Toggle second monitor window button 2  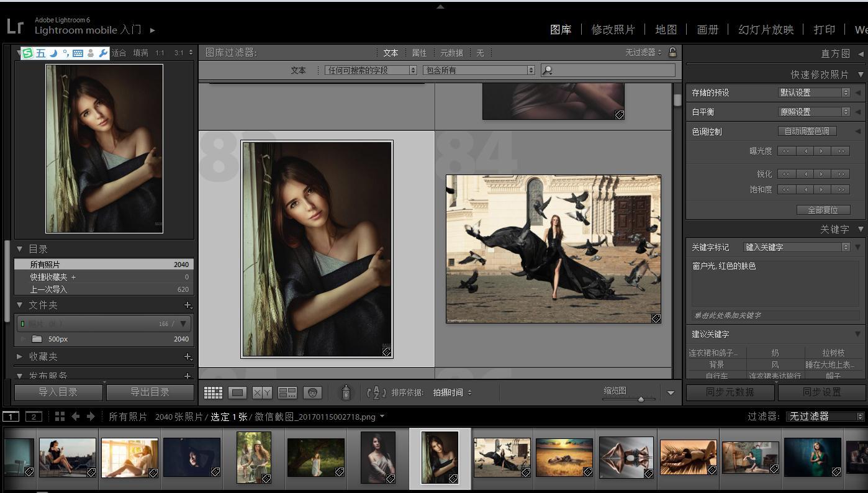click(34, 417)
